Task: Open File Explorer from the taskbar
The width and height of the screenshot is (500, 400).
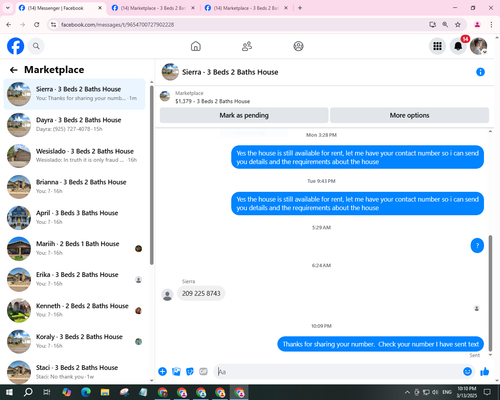Action: [105, 392]
